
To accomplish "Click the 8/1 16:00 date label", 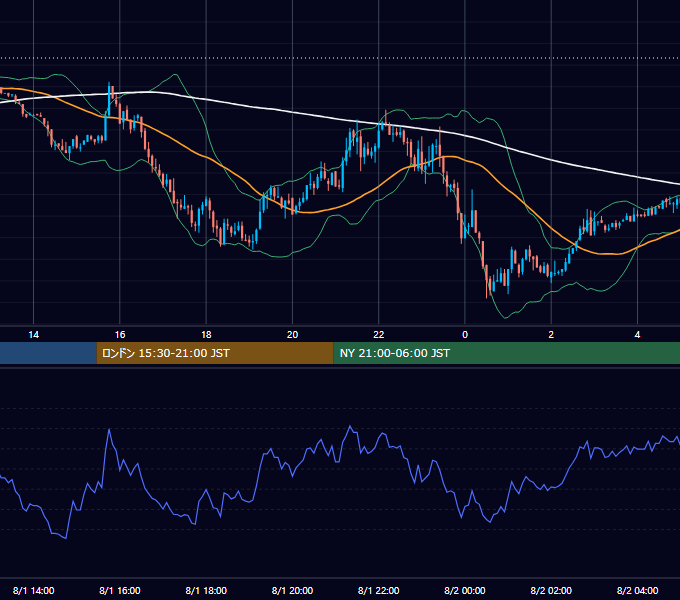I will pos(120,590).
